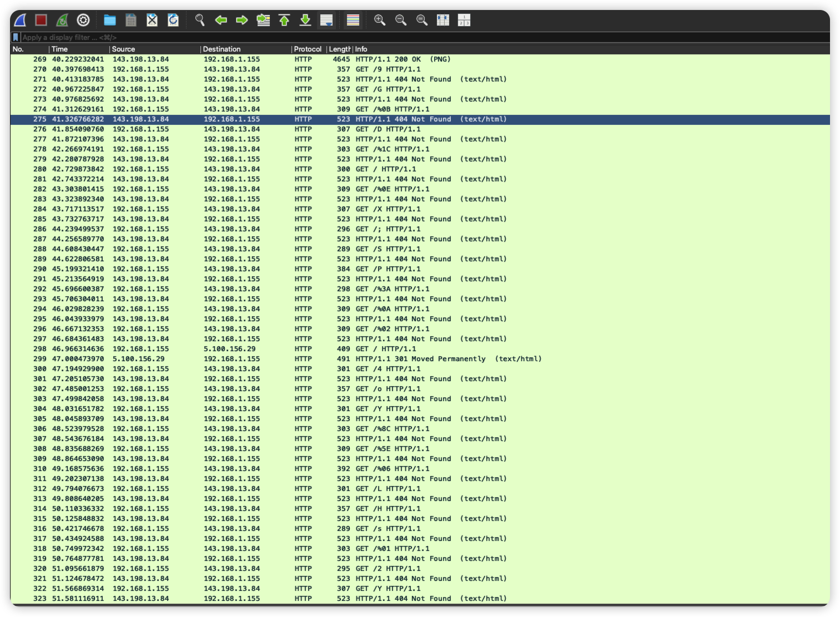Reset text to normal size
The height and width of the screenshot is (617, 840).
[x=422, y=21]
